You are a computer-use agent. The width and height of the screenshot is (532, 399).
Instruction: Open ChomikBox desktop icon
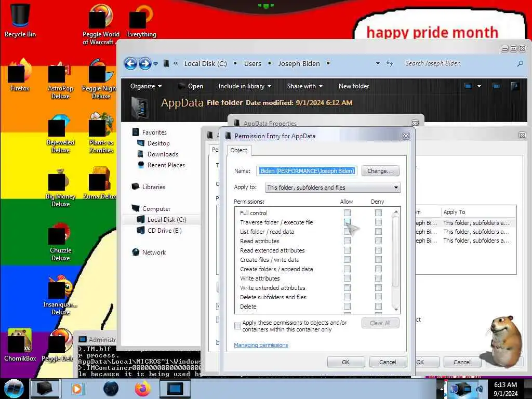click(20, 345)
